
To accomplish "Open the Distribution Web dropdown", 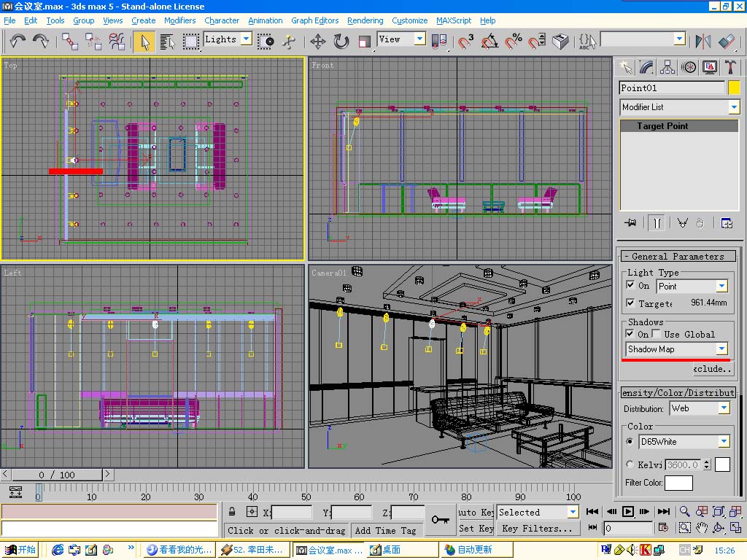I will 723,408.
